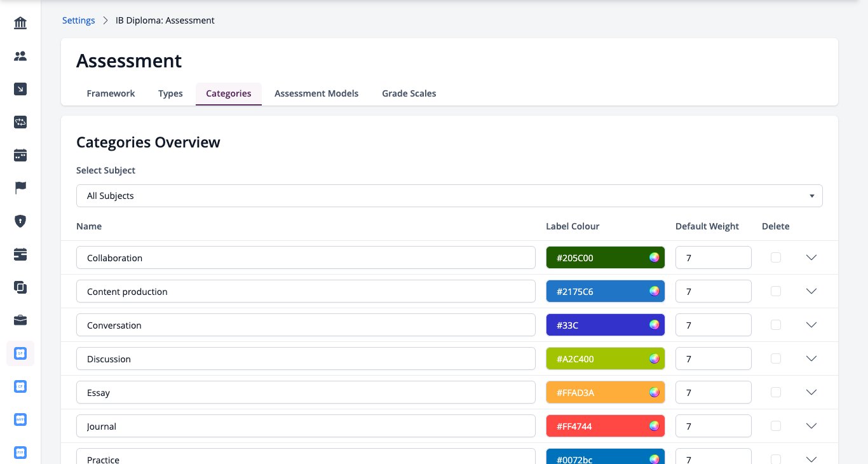Click the Default Weight field for Collaboration
This screenshot has width=868, height=464.
pyautogui.click(x=714, y=257)
